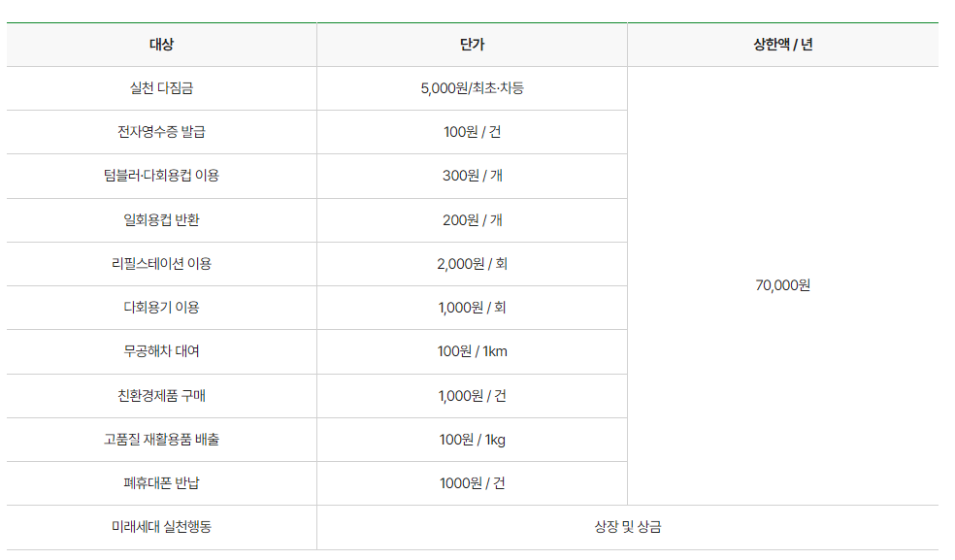Click the 상장 및 상금 cell

coord(628,528)
